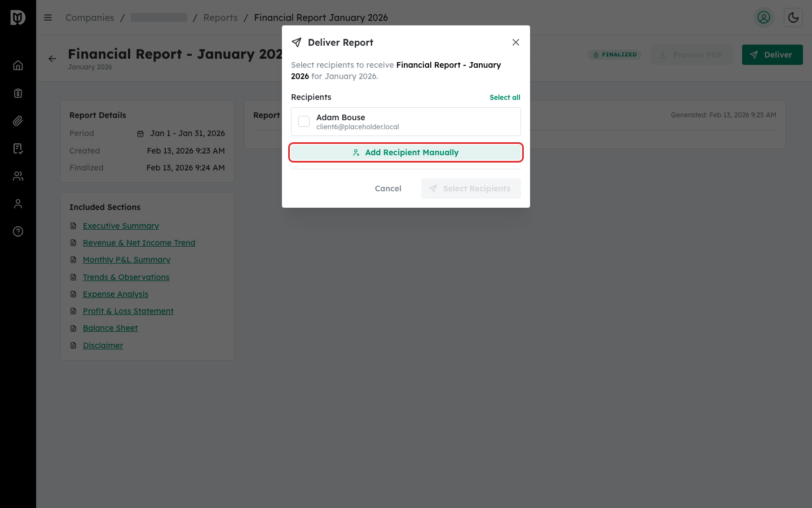The image size is (812, 508).
Task: Select the clients people icon in sidebar
Action: (x=18, y=176)
